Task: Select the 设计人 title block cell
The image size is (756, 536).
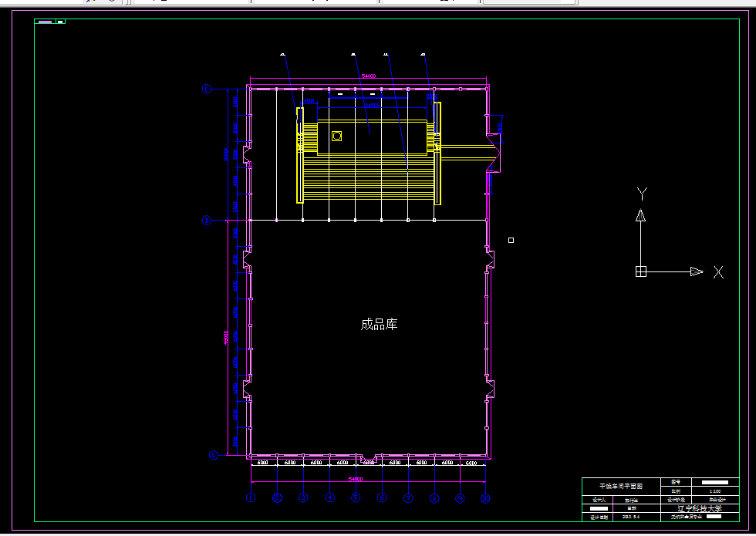Action: pyautogui.click(x=599, y=500)
